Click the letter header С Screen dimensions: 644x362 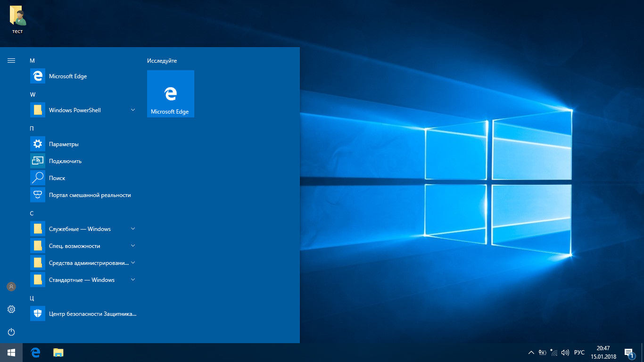[32, 214]
